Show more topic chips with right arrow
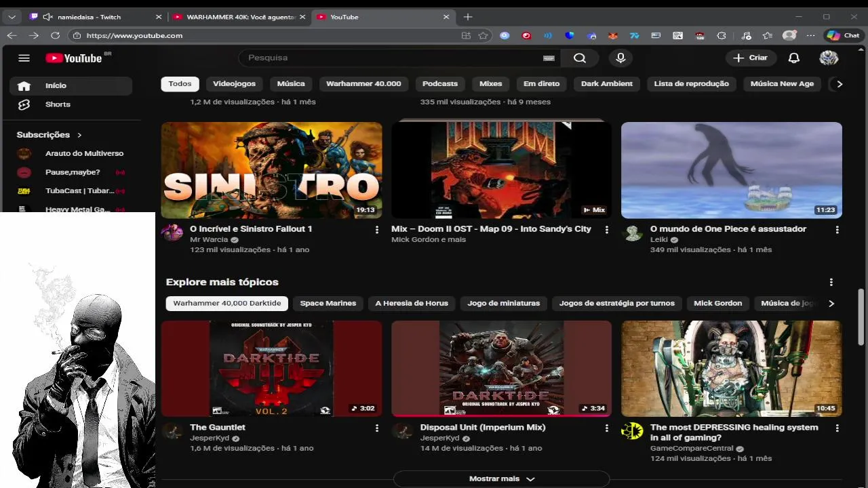The width and height of the screenshot is (868, 488). [831, 304]
